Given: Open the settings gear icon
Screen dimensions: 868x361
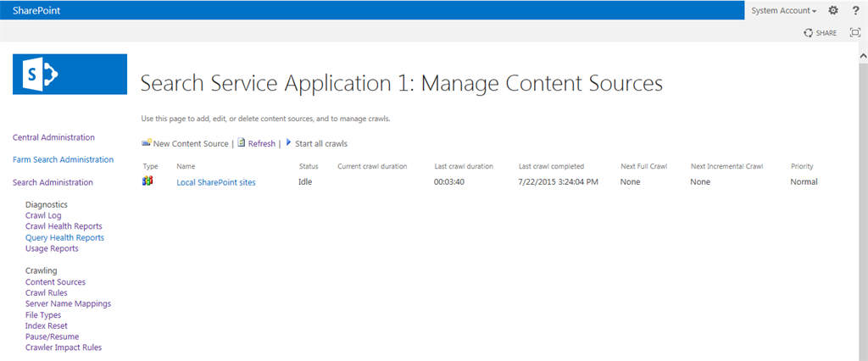Looking at the screenshot, I should [833, 10].
